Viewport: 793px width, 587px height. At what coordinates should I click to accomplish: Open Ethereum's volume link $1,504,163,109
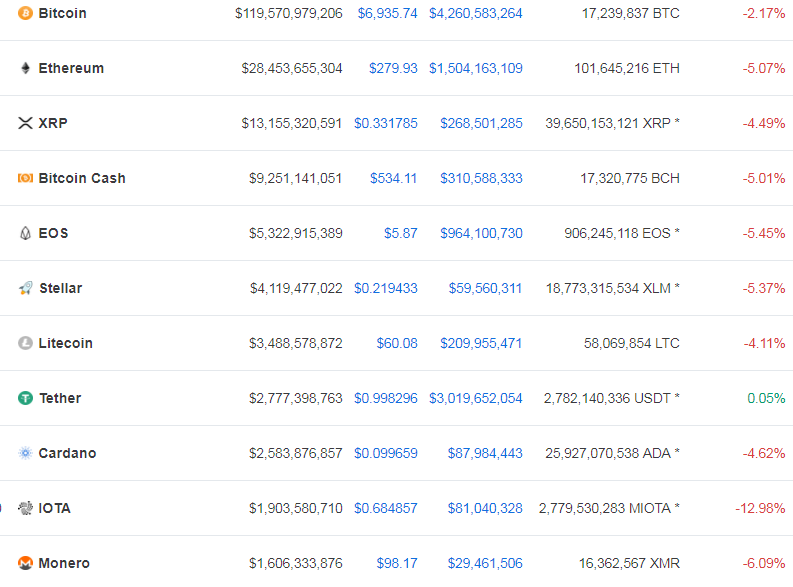click(476, 68)
